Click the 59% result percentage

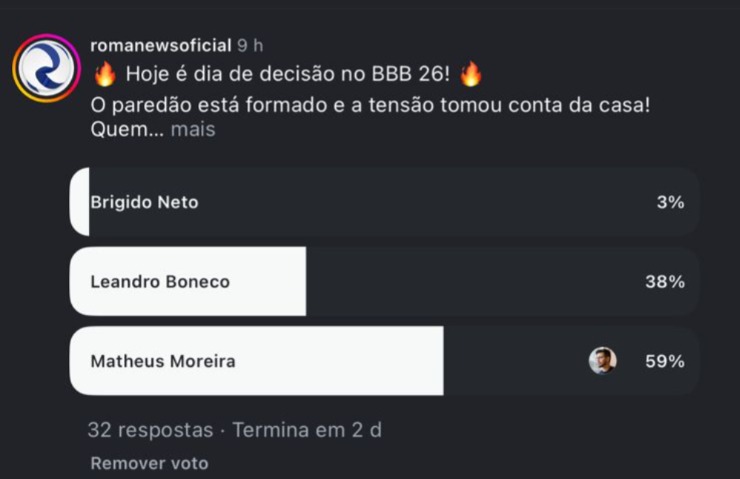click(665, 361)
